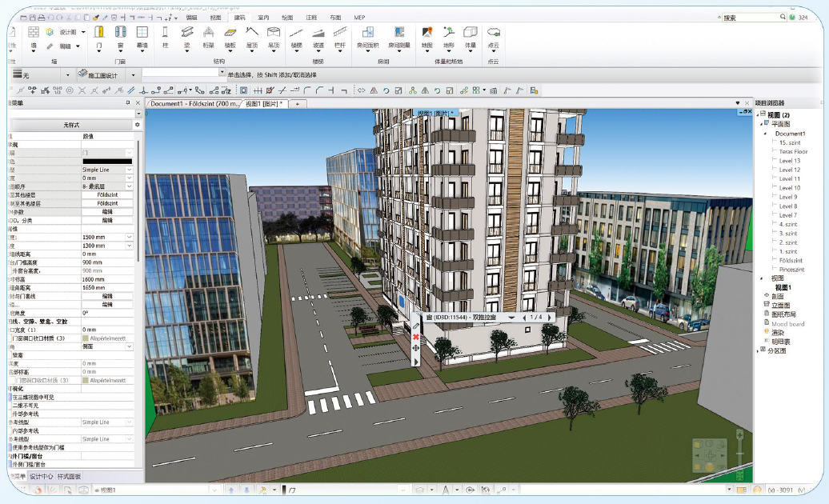The image size is (829, 504).
Task: Toggle the 二维不可见 checkbox
Action: (11, 406)
